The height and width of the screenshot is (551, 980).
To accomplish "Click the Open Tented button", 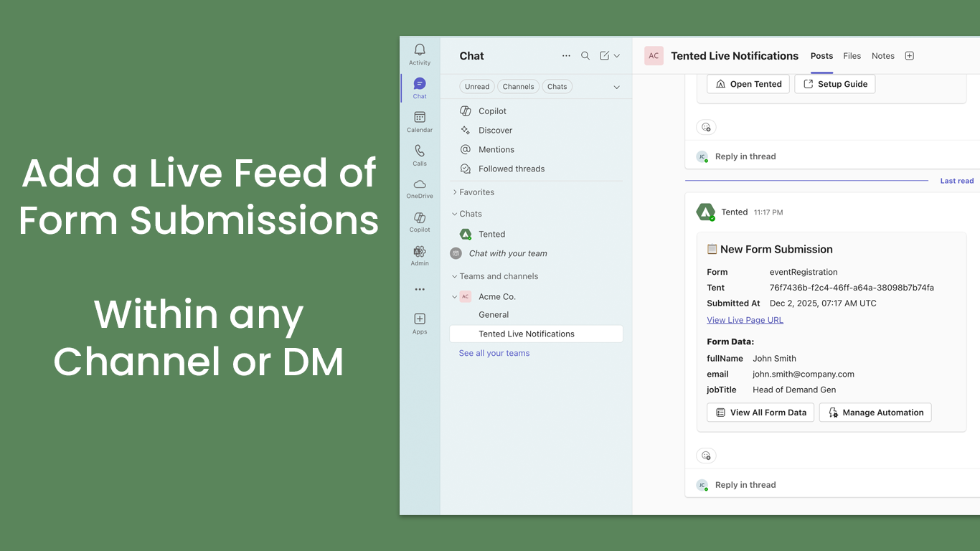I will (748, 84).
